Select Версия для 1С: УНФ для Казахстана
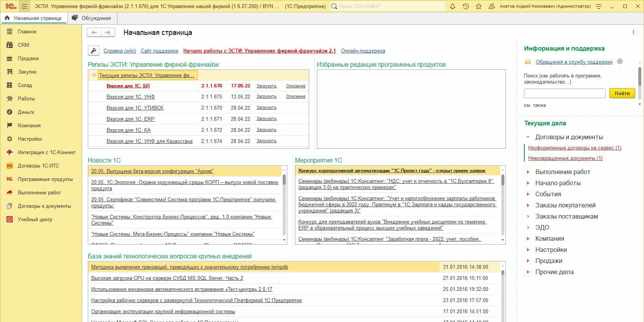Viewport: 644px width, 322px height. (198, 141)
